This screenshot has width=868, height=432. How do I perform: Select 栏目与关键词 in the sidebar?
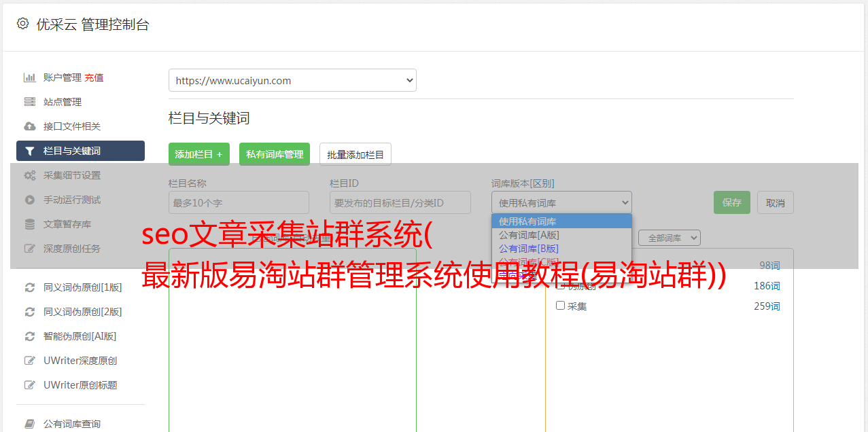click(x=80, y=151)
